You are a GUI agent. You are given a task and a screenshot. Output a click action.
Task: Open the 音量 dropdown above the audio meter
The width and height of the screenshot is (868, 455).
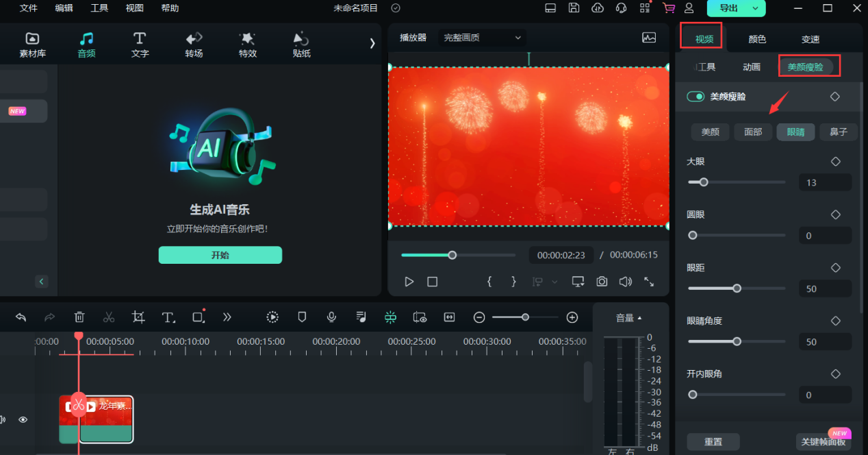[627, 317]
